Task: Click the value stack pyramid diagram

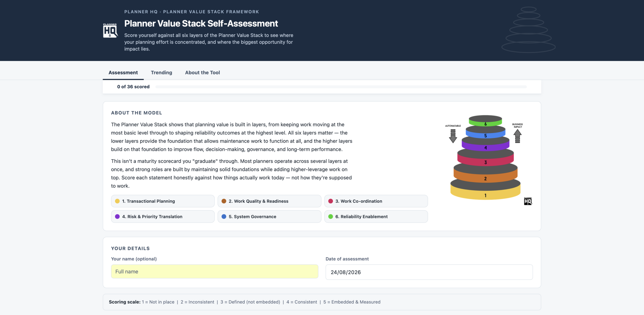Action: tap(485, 157)
